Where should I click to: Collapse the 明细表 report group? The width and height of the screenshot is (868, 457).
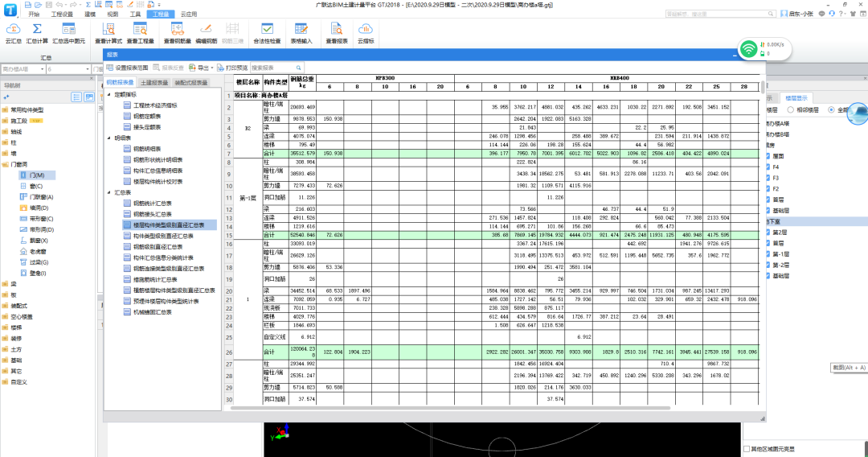pos(109,138)
